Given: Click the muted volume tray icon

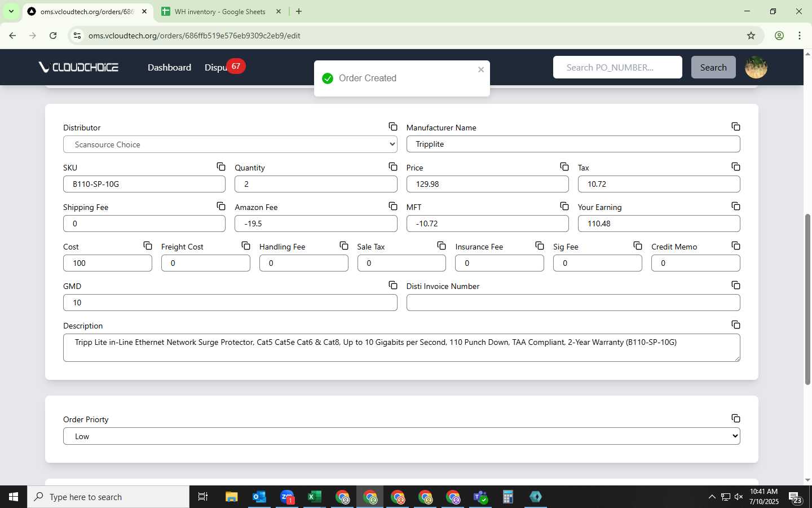Looking at the screenshot, I should point(739,497).
